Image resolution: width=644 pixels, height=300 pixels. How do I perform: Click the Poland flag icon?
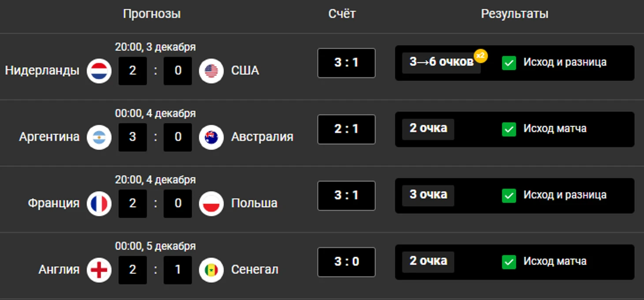pos(211,204)
